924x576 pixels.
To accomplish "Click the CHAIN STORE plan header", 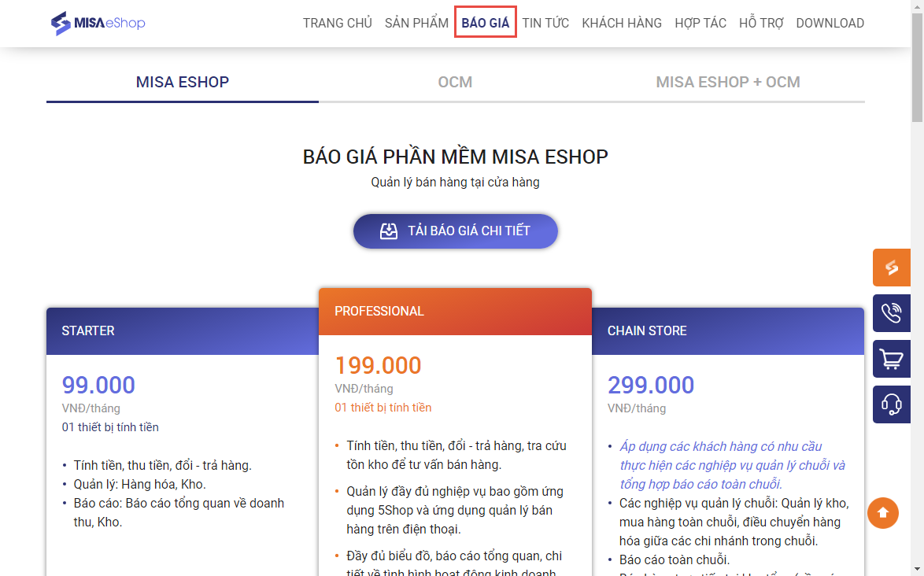I will tap(728, 331).
